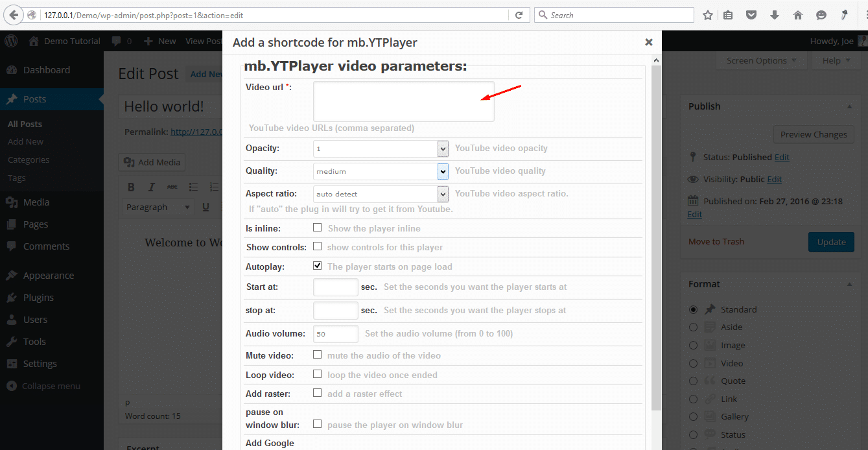Save page to Pocket icon

[751, 15]
